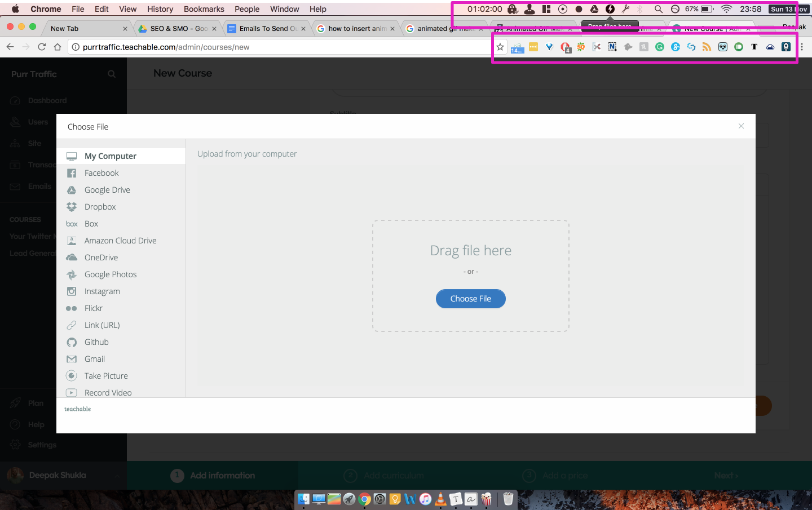The height and width of the screenshot is (510, 812).
Task: Open Finder from the dock
Action: coord(304,499)
